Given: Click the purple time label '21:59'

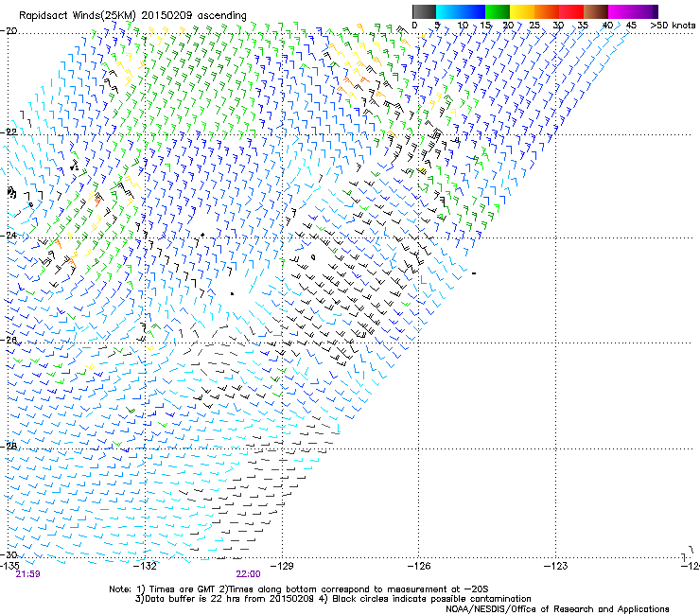Looking at the screenshot, I should (x=27, y=574).
